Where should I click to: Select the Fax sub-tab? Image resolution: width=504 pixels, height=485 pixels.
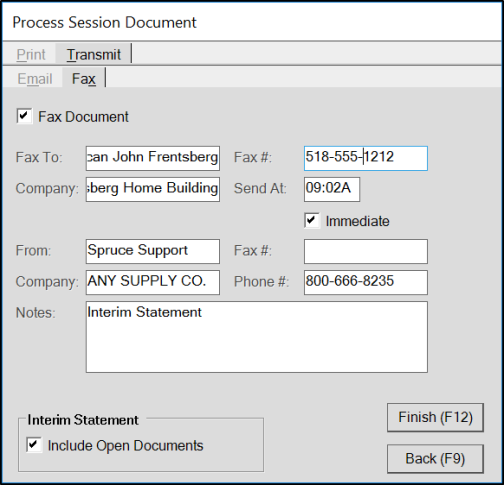pos(84,79)
